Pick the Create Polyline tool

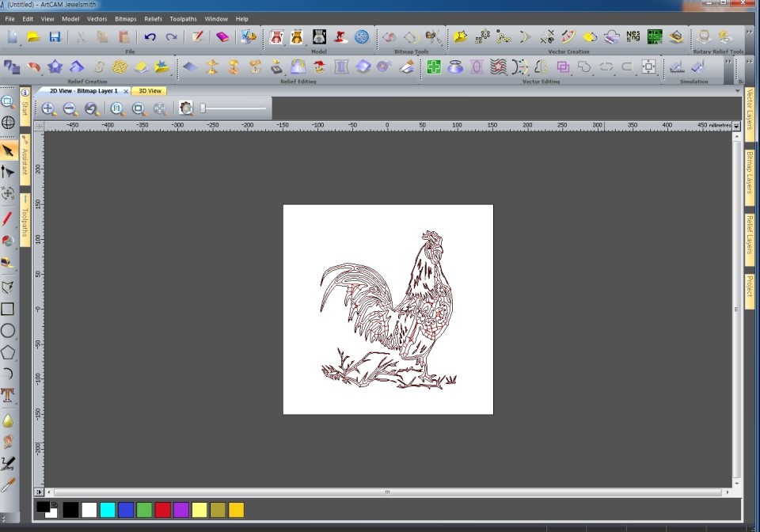[x=7, y=287]
